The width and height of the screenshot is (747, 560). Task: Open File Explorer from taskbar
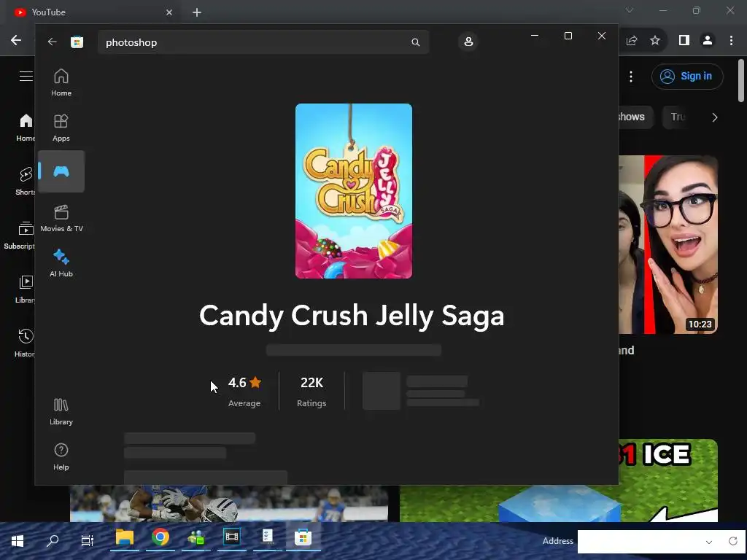point(124,538)
